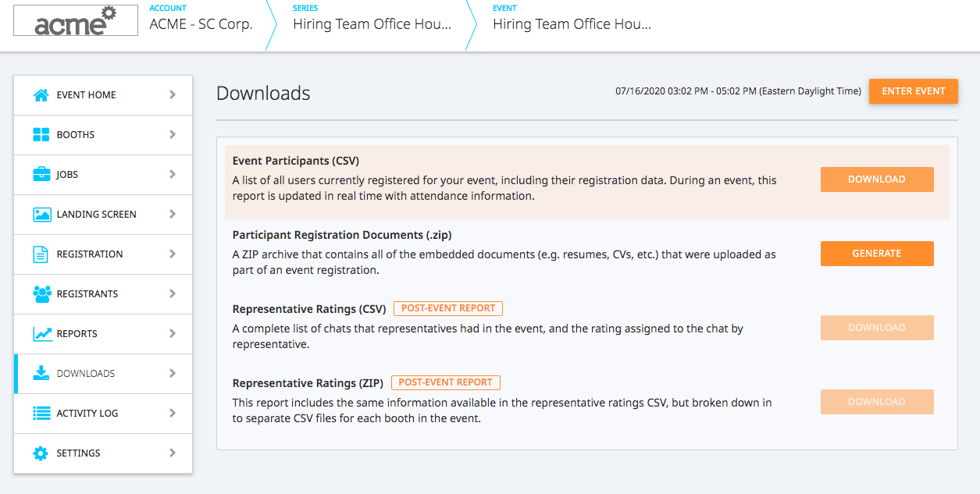The height and width of the screenshot is (494, 980).
Task: Expand the Downloads chevron arrow
Action: (x=173, y=374)
